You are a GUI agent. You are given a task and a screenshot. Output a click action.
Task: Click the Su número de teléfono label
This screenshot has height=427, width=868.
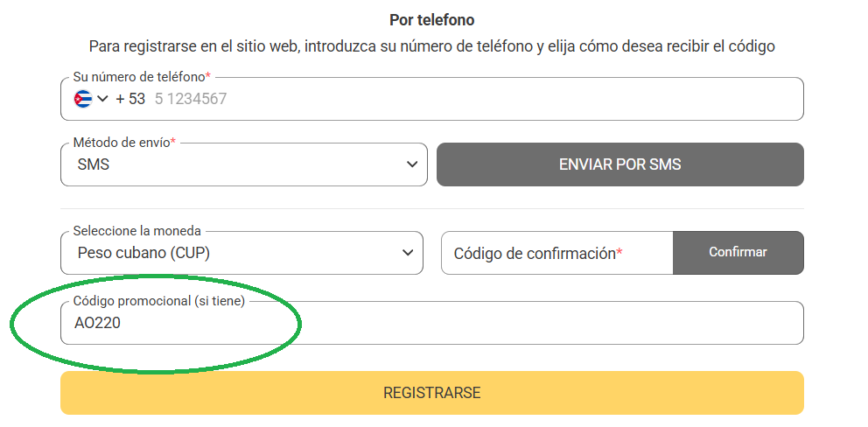(143, 76)
